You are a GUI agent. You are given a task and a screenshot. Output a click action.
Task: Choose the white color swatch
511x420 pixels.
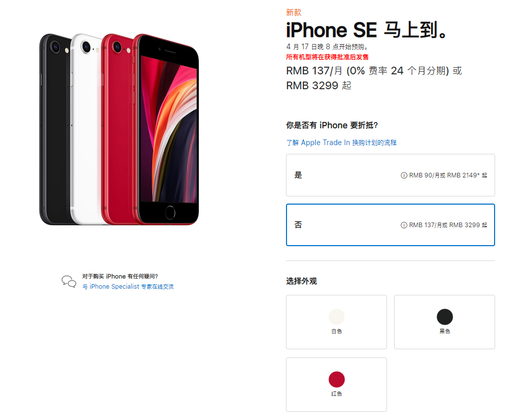tap(337, 316)
